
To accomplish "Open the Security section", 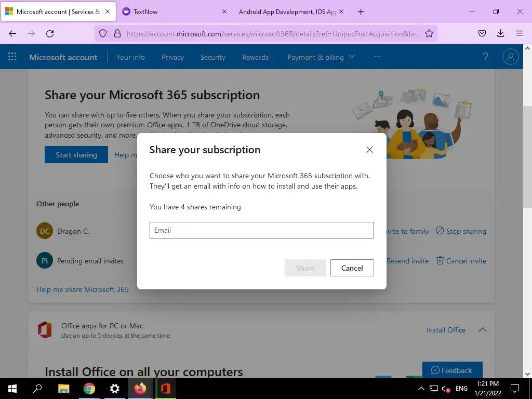I will [x=212, y=57].
